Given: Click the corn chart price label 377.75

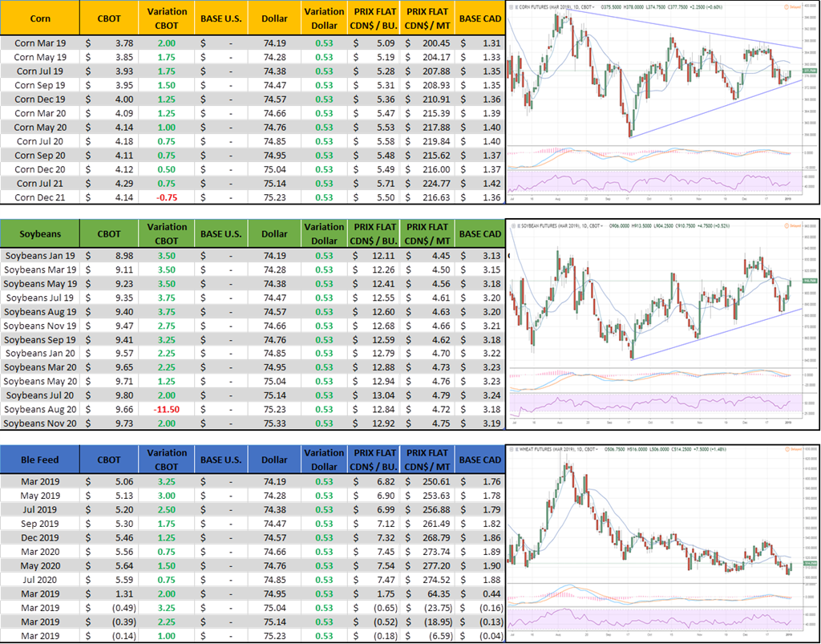Looking at the screenshot, I should click(x=807, y=71).
